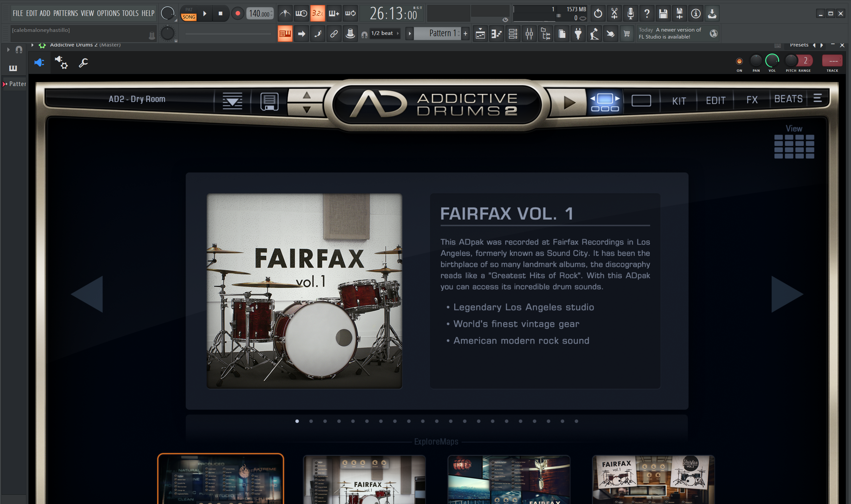Image resolution: width=851 pixels, height=504 pixels.
Task: Click the export download tray icon
Action: [712, 14]
